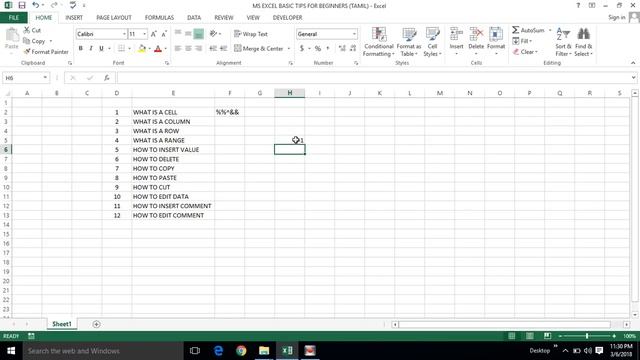Viewport: 640px width, 360px height.
Task: Click the Clear button
Action: pos(525,52)
